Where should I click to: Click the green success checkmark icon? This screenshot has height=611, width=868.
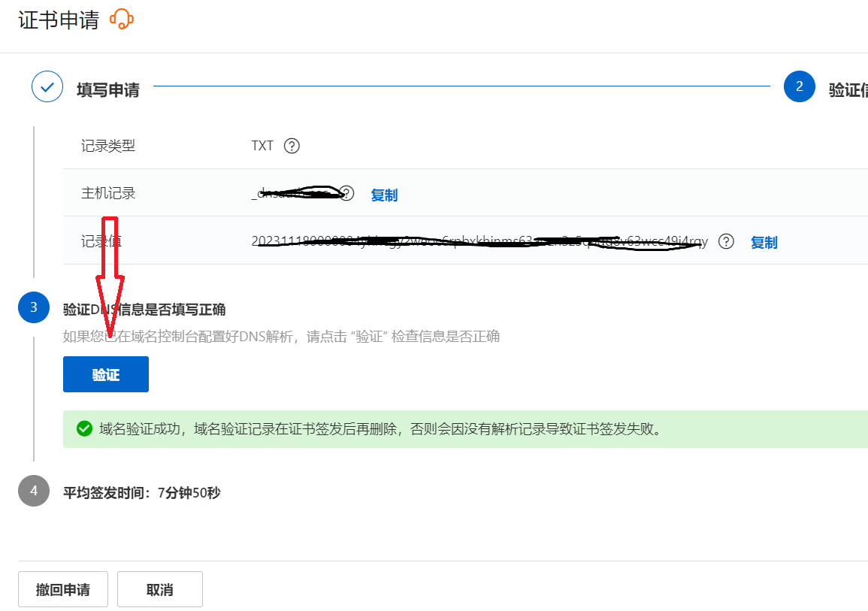click(84, 429)
